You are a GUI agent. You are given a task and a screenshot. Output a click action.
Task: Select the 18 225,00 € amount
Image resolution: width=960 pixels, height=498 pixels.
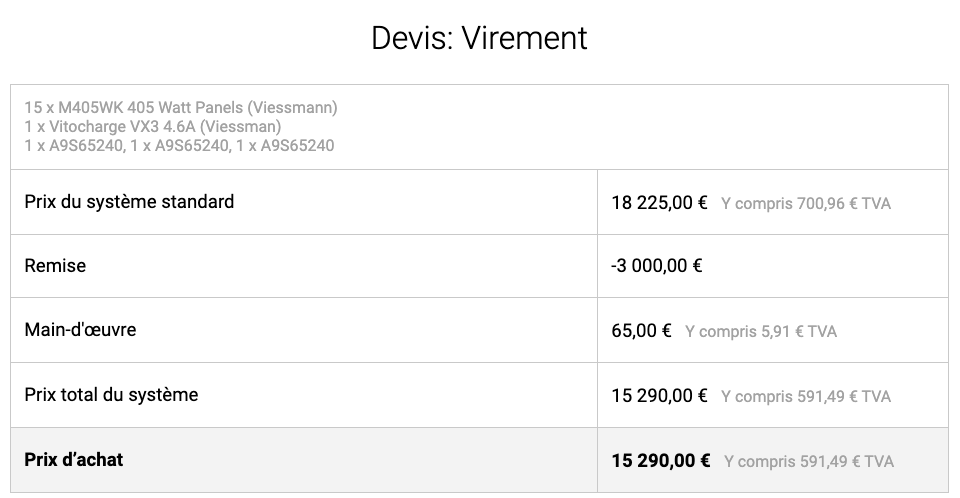pos(659,203)
